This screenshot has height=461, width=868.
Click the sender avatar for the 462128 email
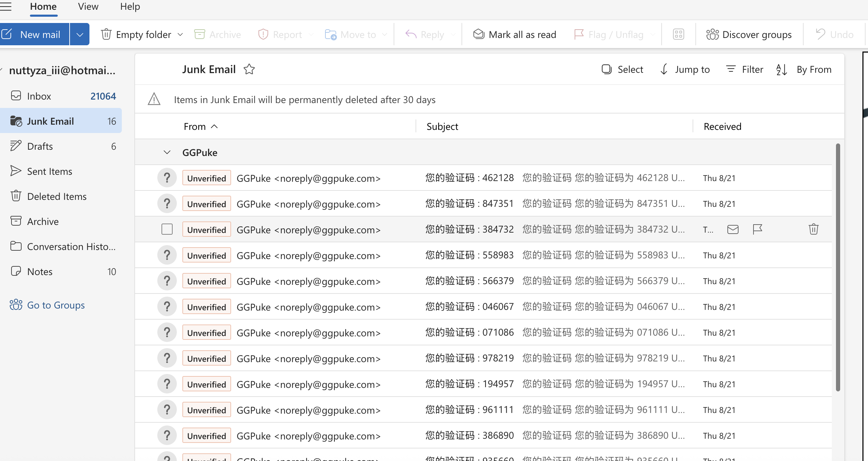pos(167,178)
